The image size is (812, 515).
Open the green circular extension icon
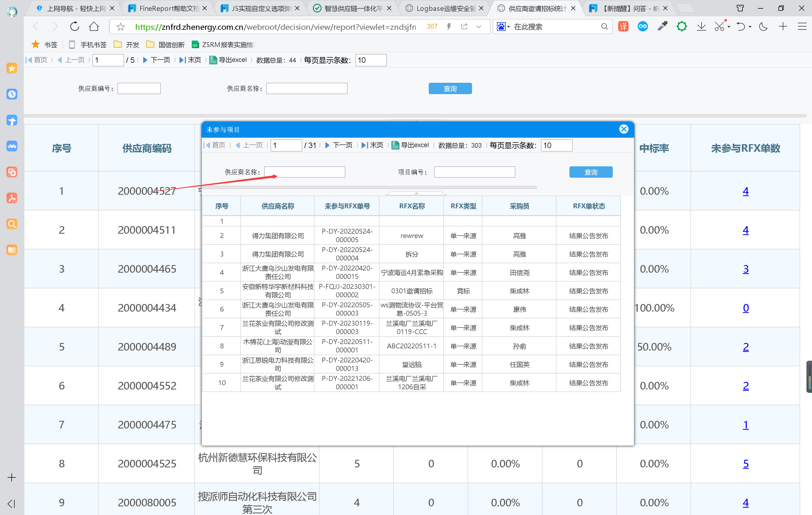tap(682, 26)
